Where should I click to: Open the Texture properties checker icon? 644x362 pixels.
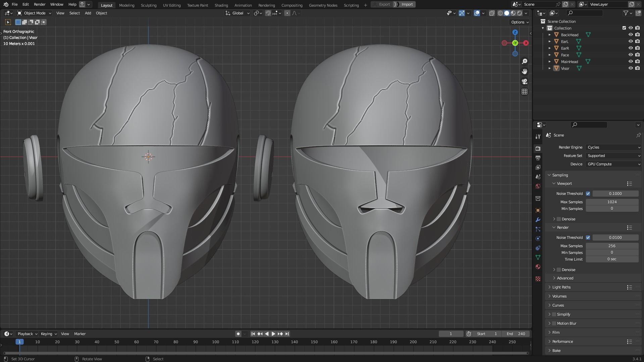(x=538, y=279)
